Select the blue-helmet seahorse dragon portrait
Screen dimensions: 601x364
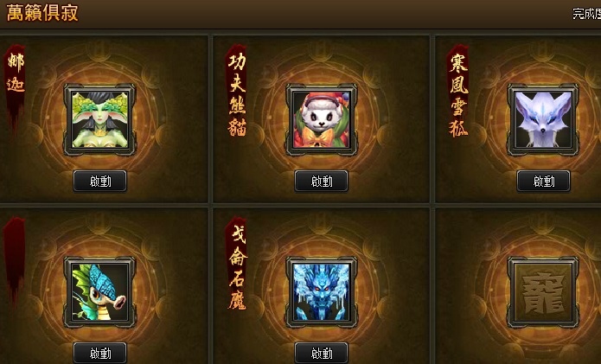(99, 292)
